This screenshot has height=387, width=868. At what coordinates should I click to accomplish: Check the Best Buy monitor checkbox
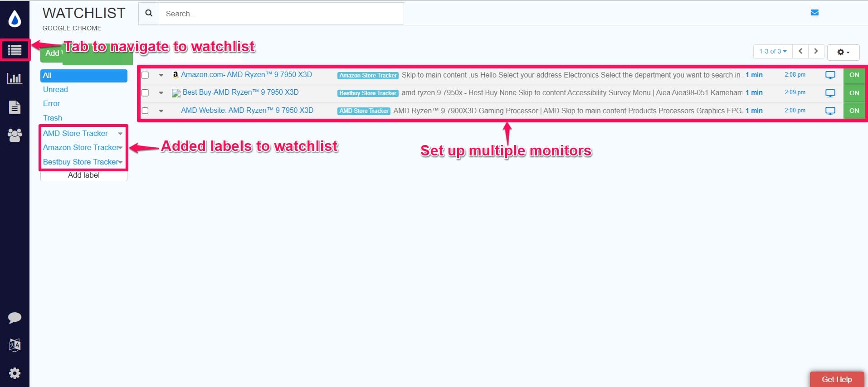[x=145, y=93]
